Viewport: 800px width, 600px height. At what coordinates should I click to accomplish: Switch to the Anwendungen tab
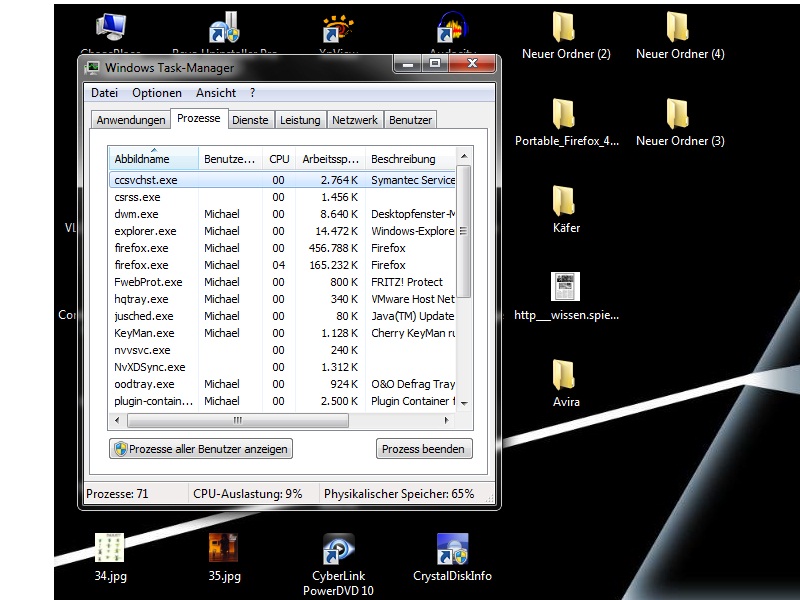pos(131,120)
